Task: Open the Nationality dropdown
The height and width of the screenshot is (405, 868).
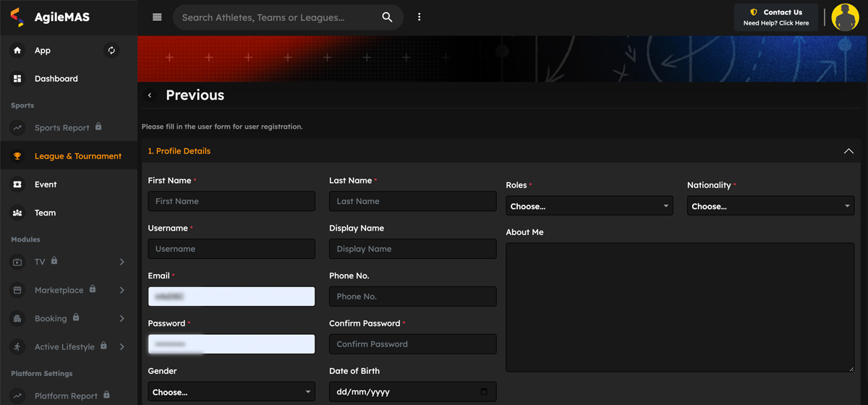Action: tap(770, 206)
